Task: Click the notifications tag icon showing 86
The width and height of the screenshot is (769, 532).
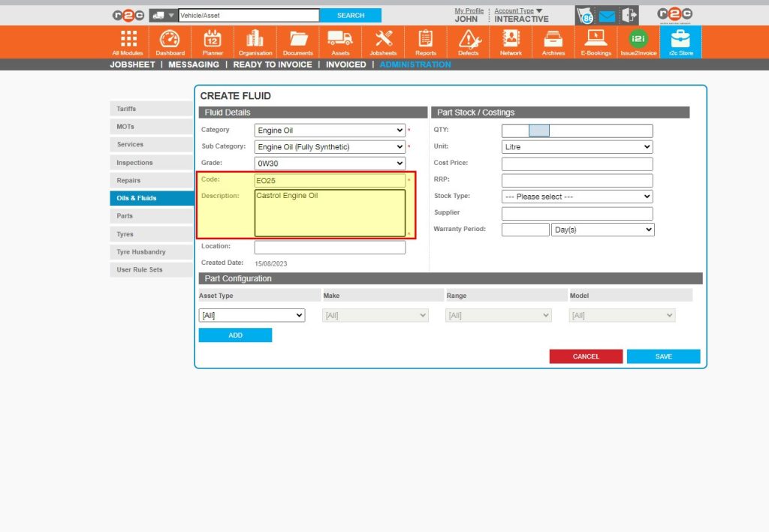Action: tap(585, 16)
